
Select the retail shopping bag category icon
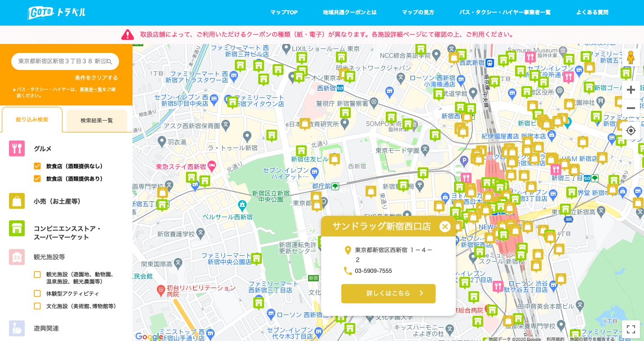click(x=17, y=201)
